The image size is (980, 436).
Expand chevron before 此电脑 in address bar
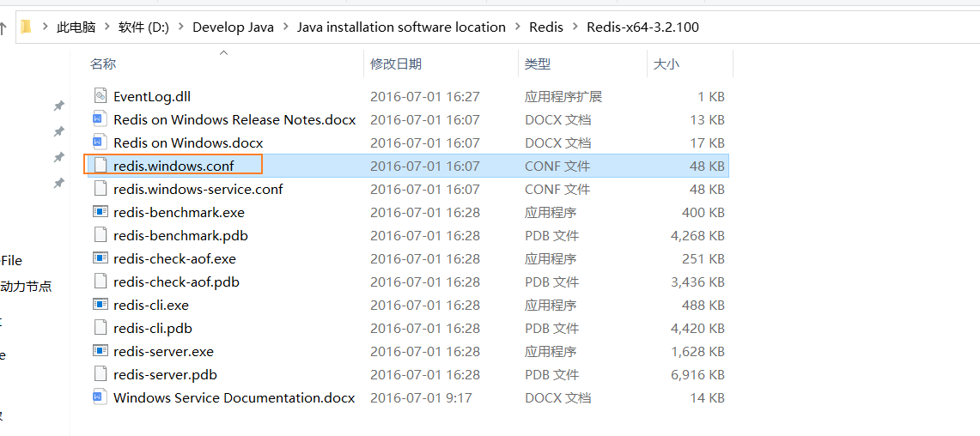(x=45, y=27)
